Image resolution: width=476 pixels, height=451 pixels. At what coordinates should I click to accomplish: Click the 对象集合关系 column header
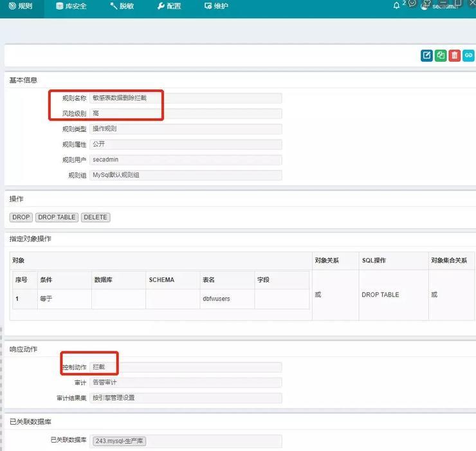coord(452,261)
